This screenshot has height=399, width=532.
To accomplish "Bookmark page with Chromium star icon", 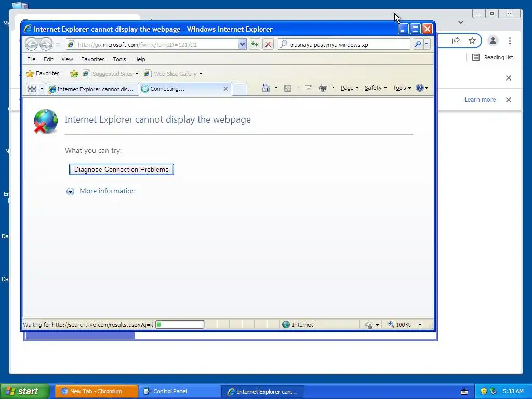I will click(472, 41).
